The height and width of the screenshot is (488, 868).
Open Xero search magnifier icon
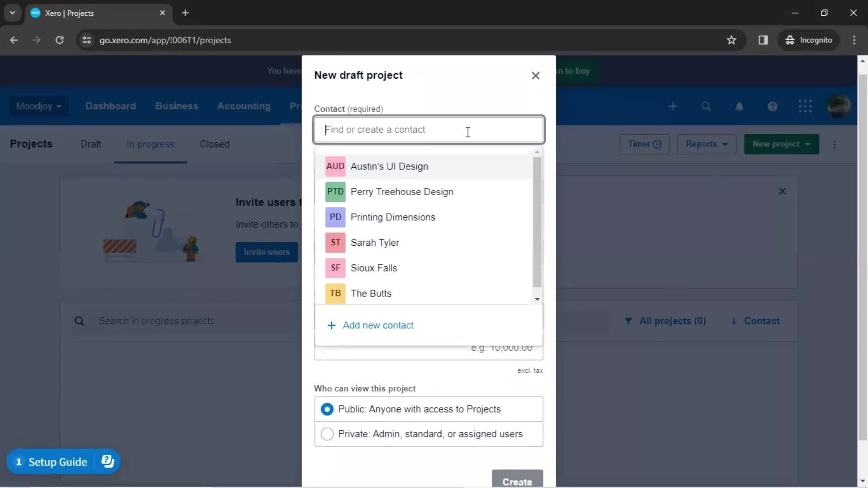click(x=706, y=106)
